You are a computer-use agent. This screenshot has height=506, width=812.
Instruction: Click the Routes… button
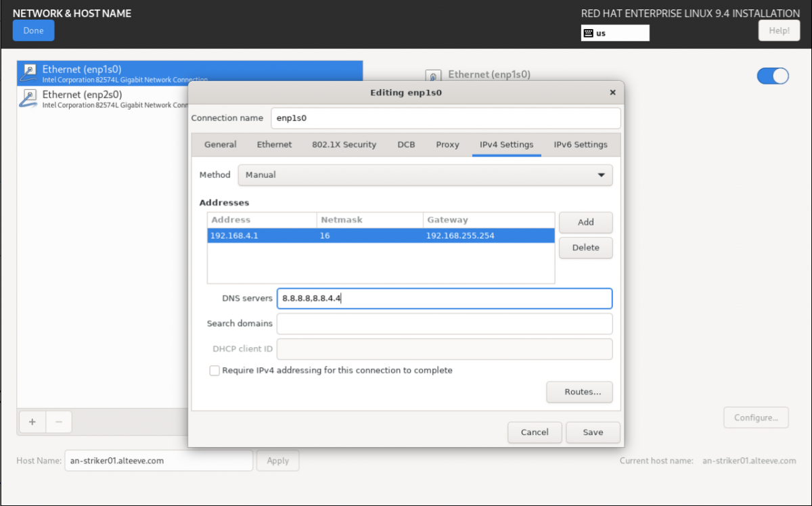click(579, 392)
